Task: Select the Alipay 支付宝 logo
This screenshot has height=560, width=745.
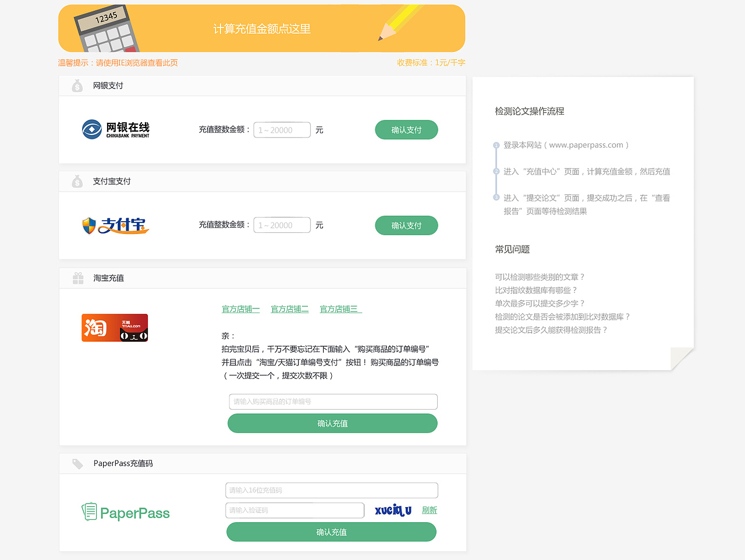Action: 115,225
